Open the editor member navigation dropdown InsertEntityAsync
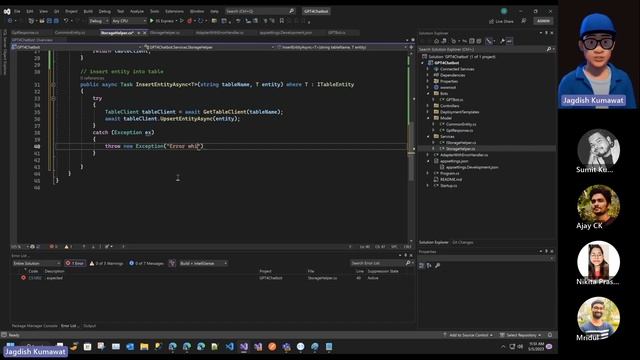This screenshot has height=360, width=640. point(341,47)
